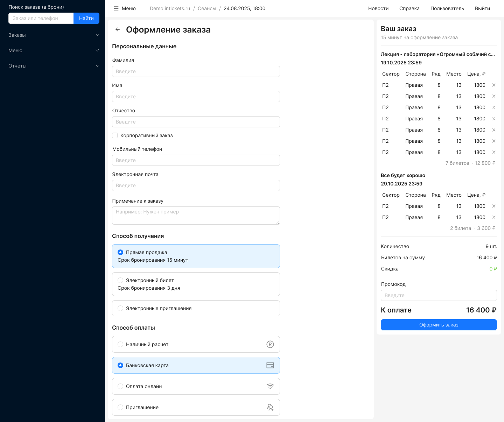Select the Электронный билет radio option
This screenshot has height=422, width=504.
click(120, 280)
